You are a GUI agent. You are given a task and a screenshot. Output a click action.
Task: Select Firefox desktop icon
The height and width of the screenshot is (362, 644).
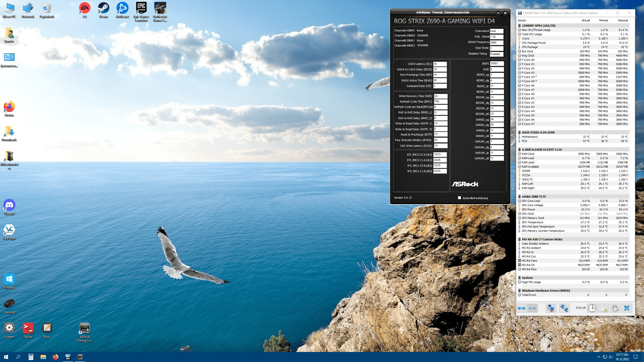tap(9, 109)
